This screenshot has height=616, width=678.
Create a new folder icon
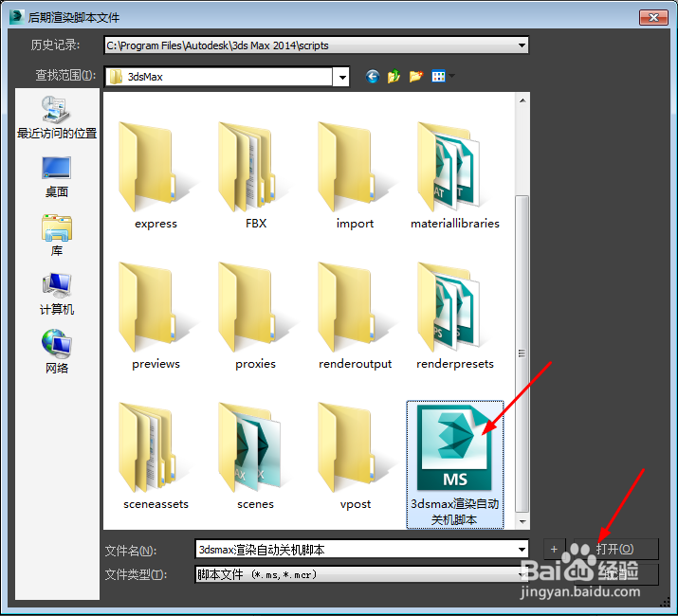(415, 77)
